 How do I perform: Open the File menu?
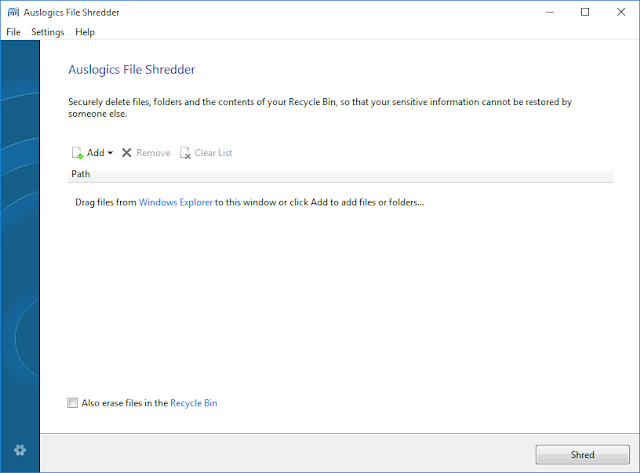[13, 32]
